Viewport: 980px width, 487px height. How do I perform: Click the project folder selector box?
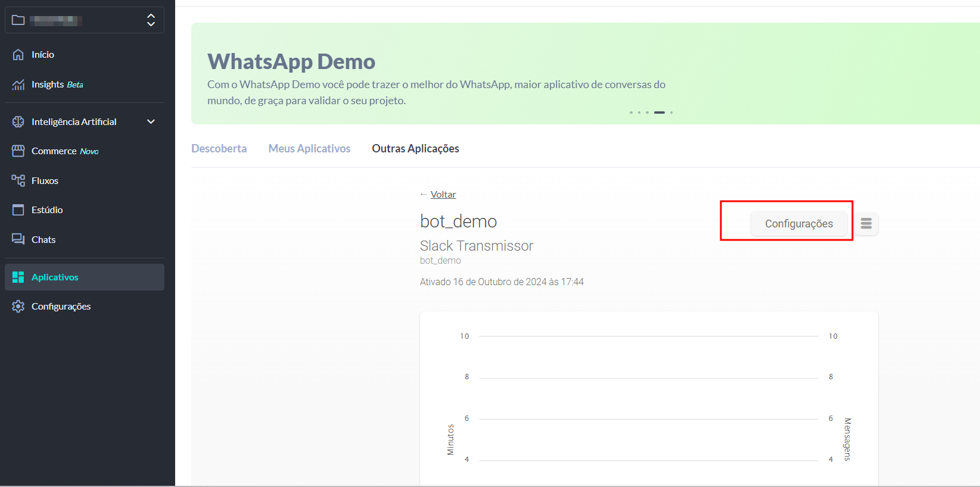pos(84,20)
